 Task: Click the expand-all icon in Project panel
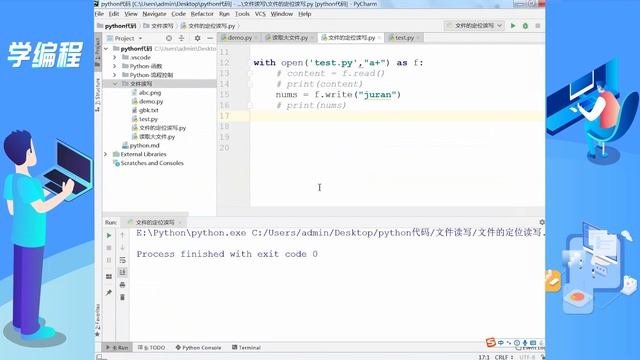[182, 38]
